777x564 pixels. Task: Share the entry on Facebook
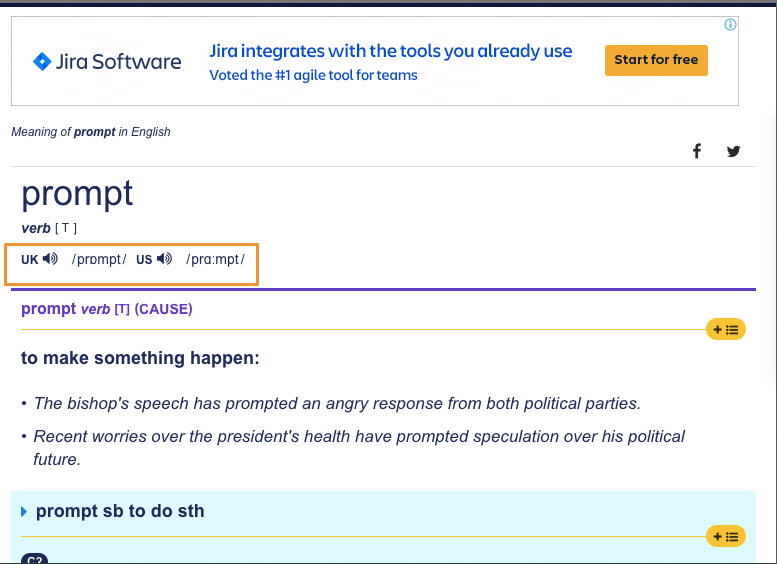pyautogui.click(x=697, y=151)
